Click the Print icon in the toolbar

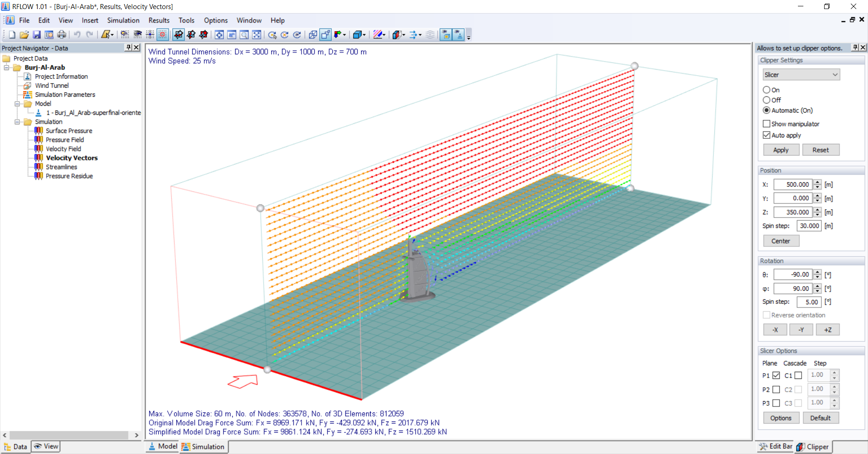tap(61, 35)
